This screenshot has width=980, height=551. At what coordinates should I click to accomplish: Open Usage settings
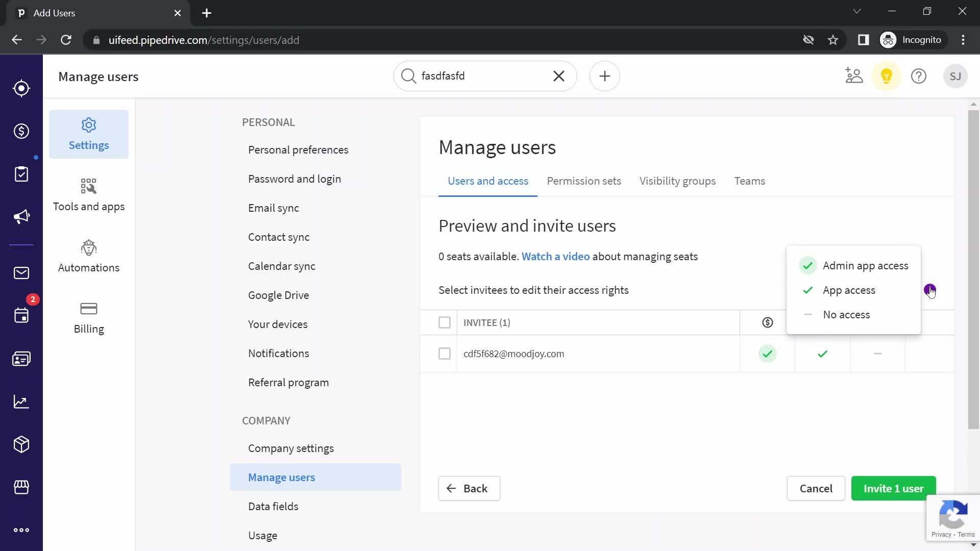point(263,536)
